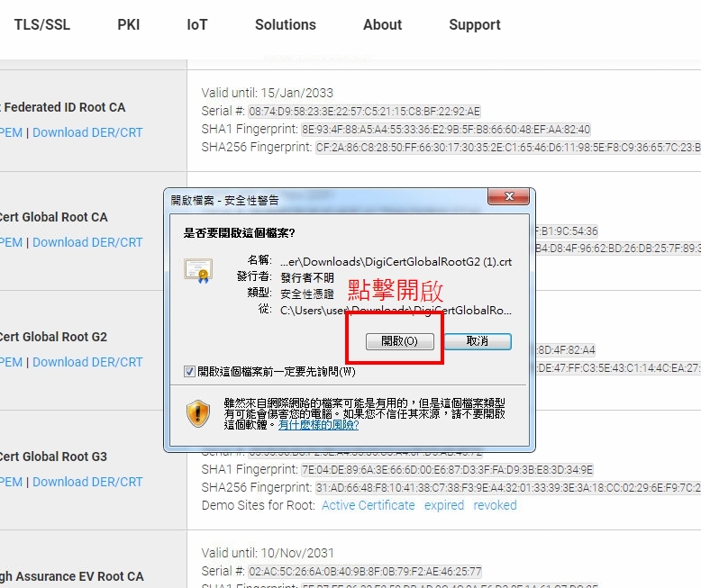The width and height of the screenshot is (701, 588).
Task: Select serial number 08:74:D9:58:23:3E field
Action: [x=364, y=112]
